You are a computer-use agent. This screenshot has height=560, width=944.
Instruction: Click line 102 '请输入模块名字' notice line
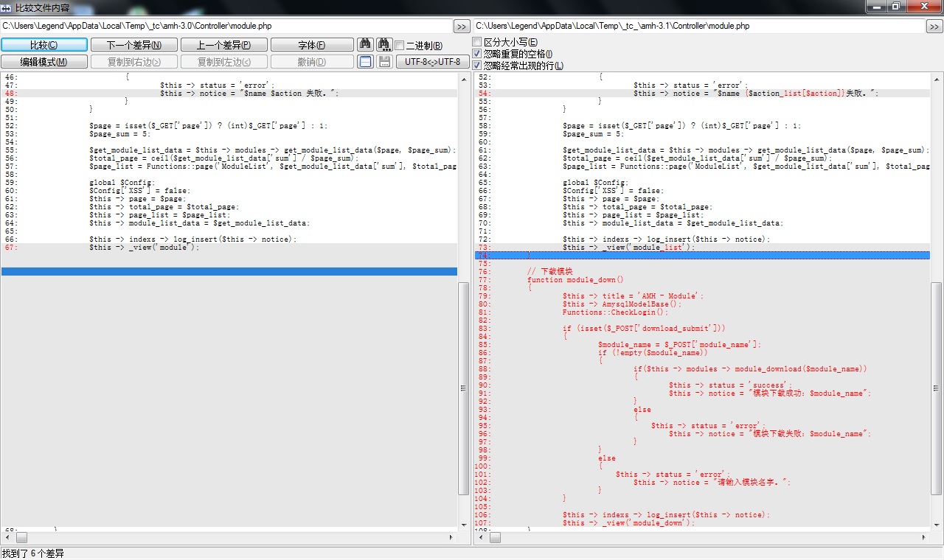point(712,483)
